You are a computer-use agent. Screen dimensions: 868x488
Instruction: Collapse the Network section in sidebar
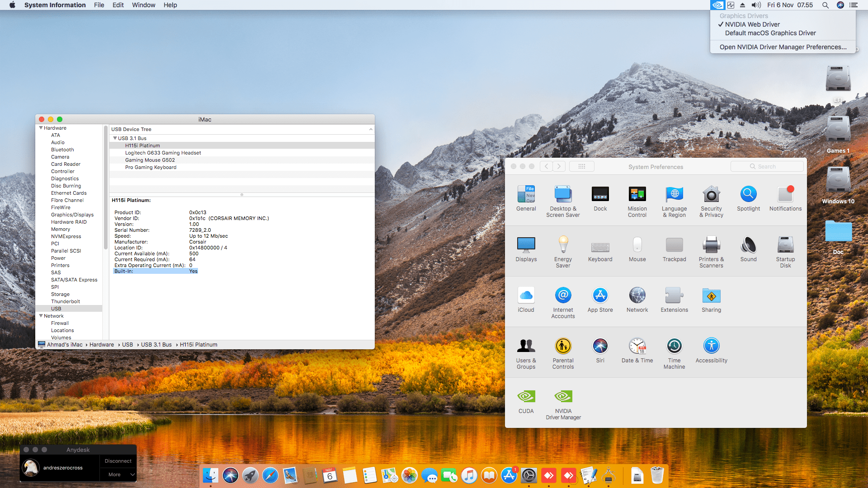[x=41, y=316]
